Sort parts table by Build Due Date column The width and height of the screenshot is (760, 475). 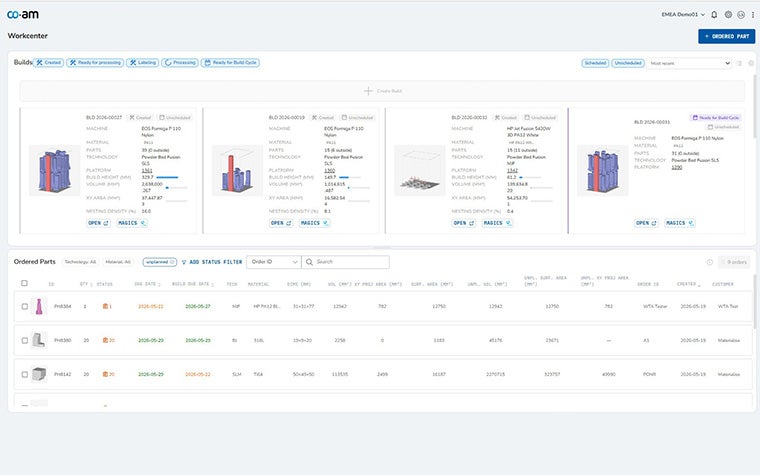tap(193, 284)
